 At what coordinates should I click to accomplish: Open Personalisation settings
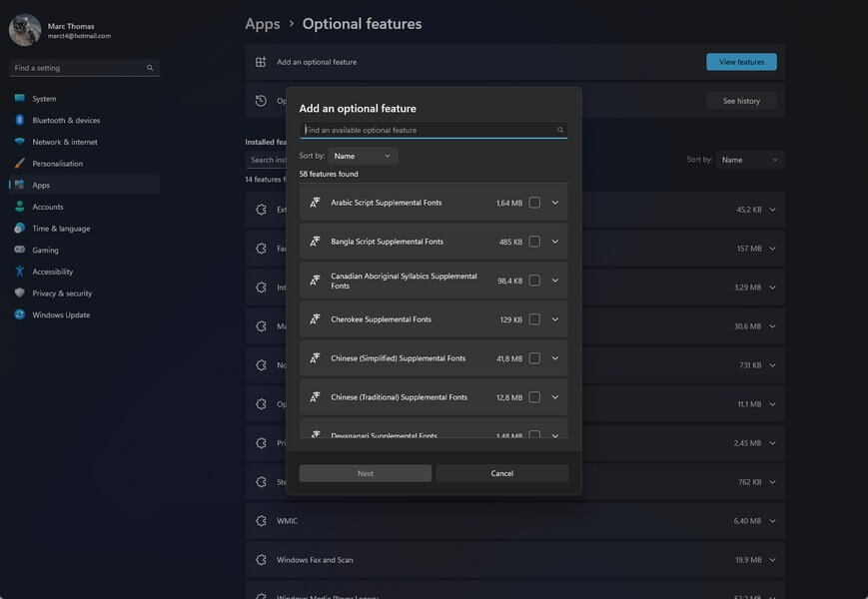[x=84, y=163]
